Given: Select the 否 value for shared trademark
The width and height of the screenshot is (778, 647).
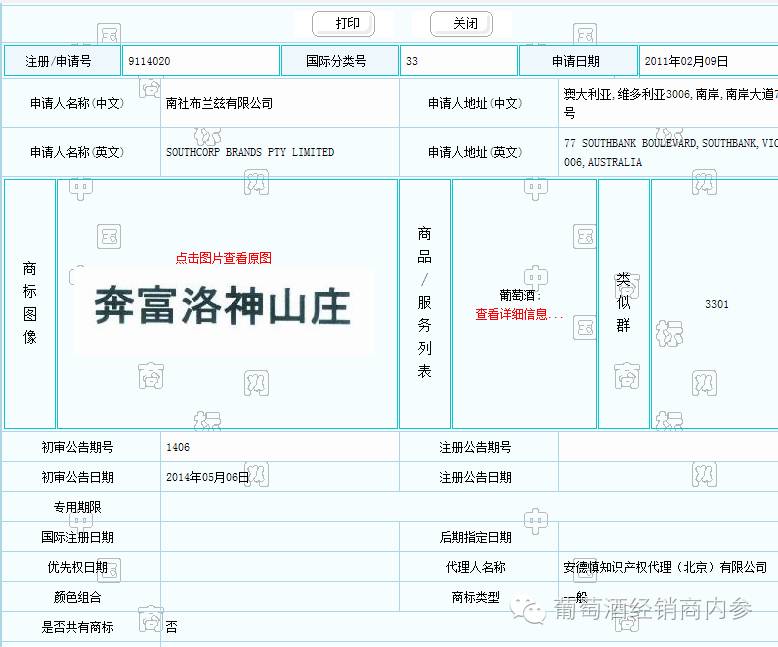Looking at the screenshot, I should pyautogui.click(x=172, y=627).
